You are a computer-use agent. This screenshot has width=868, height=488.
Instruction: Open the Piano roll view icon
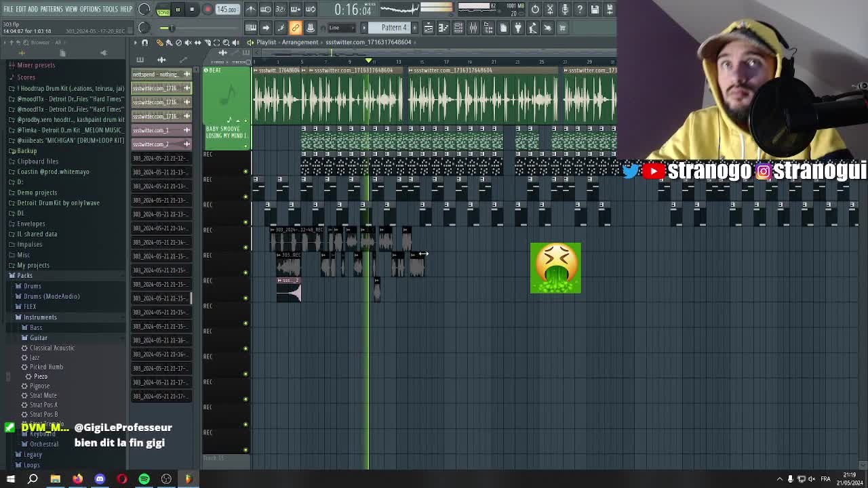coord(443,28)
